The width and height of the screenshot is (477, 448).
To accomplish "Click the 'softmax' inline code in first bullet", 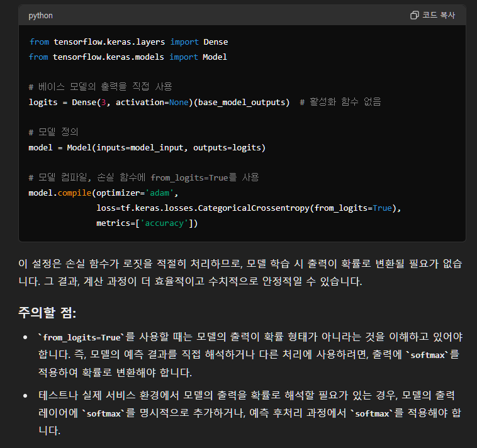I will [x=427, y=355].
